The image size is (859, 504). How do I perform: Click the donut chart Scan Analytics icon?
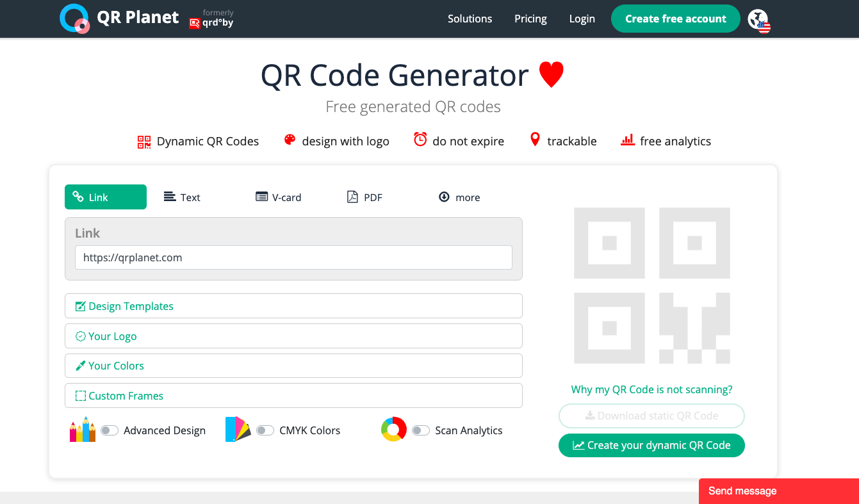(394, 429)
